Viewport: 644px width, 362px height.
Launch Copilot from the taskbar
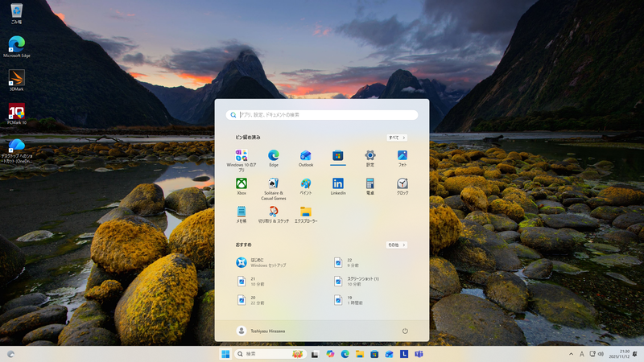330,354
